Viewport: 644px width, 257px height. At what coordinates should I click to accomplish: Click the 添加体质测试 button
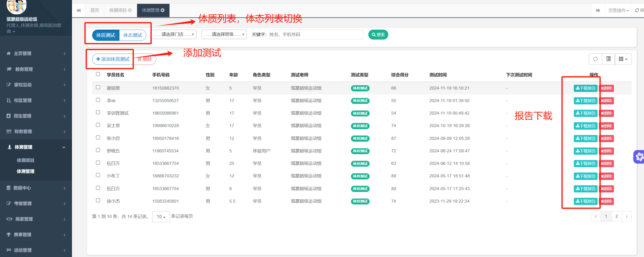tap(113, 59)
